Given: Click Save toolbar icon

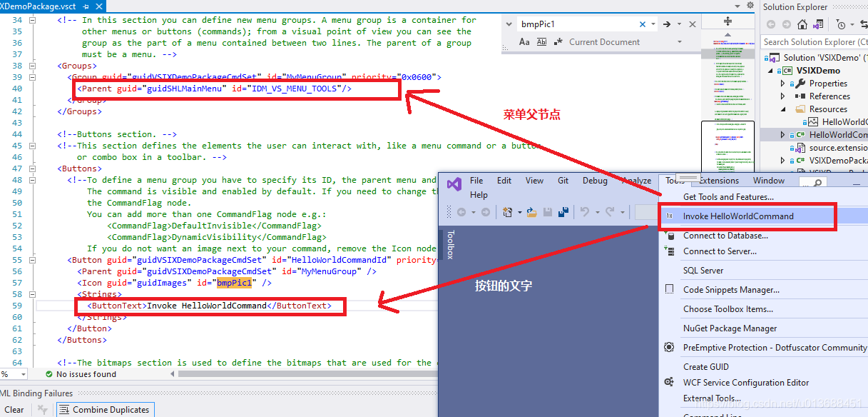Looking at the screenshot, I should click(x=548, y=212).
